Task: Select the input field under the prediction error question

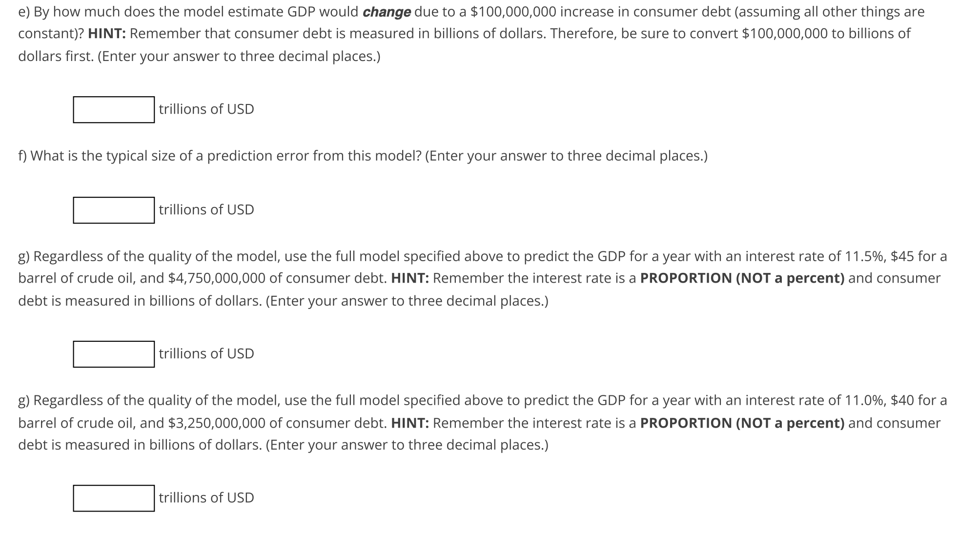Action: click(x=113, y=209)
